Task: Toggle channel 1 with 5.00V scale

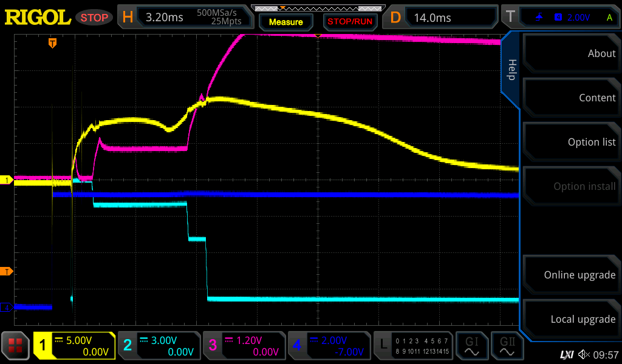Action: pos(74,346)
